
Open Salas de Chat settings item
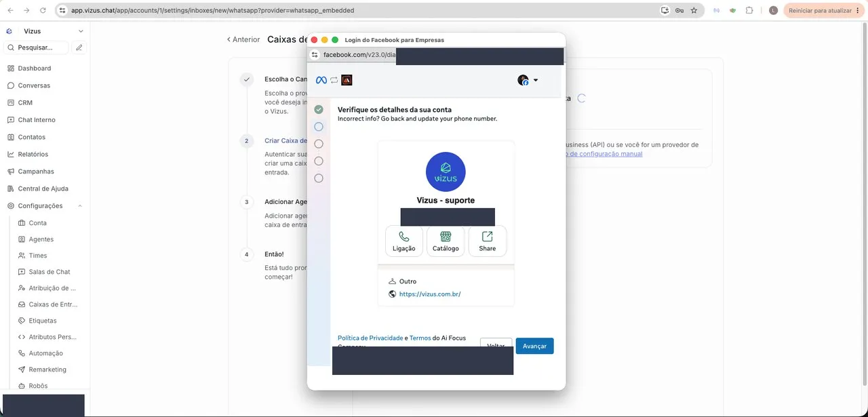[49, 272]
